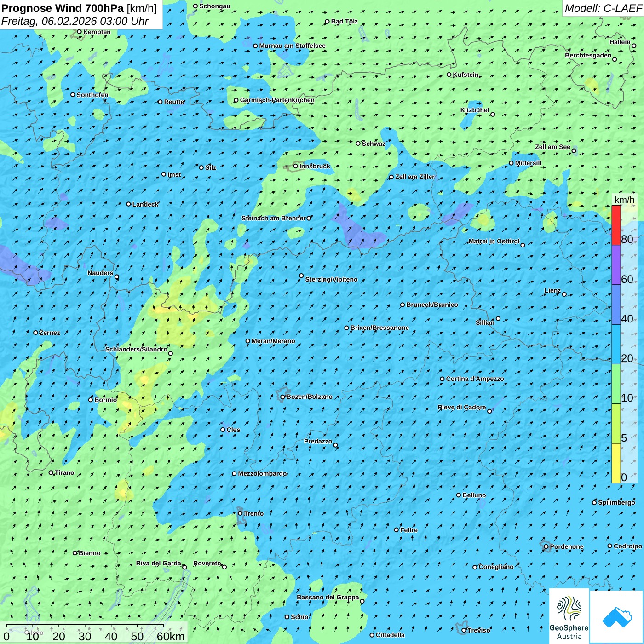Click the 'Garmisch-Partenkirchen' label
Viewport: 644px width, 644px height.
click(x=277, y=100)
